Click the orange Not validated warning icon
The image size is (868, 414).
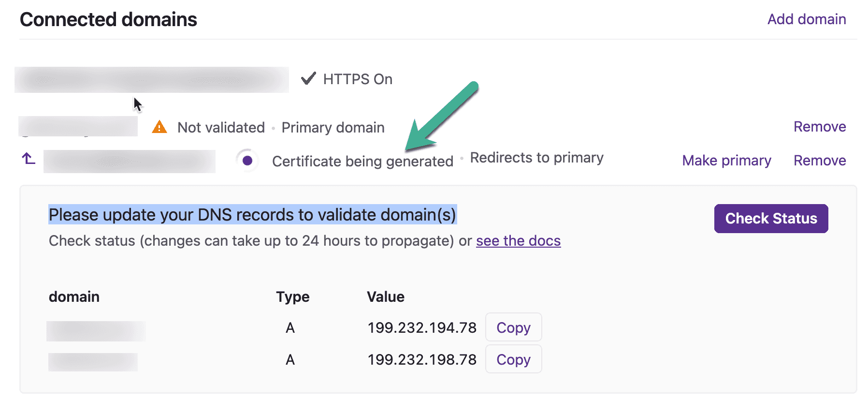tap(159, 127)
